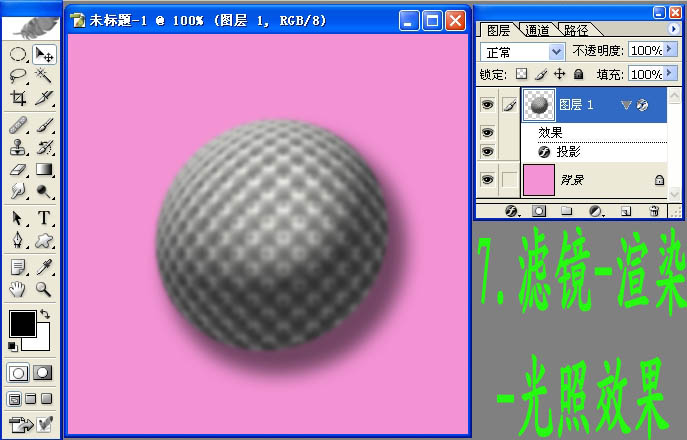
Task: Select the Smudge tool
Action: pyautogui.click(x=18, y=191)
